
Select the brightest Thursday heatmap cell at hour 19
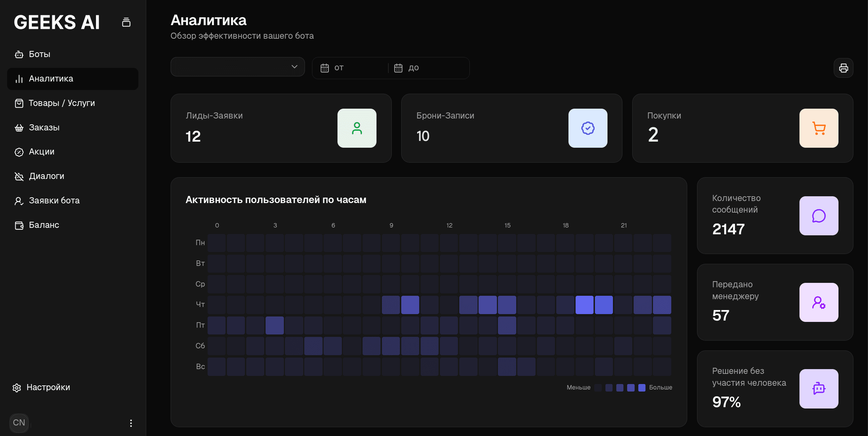(584, 305)
